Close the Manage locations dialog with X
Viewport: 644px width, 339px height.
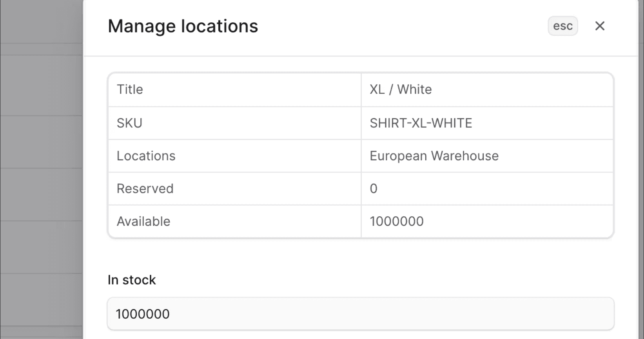[600, 26]
